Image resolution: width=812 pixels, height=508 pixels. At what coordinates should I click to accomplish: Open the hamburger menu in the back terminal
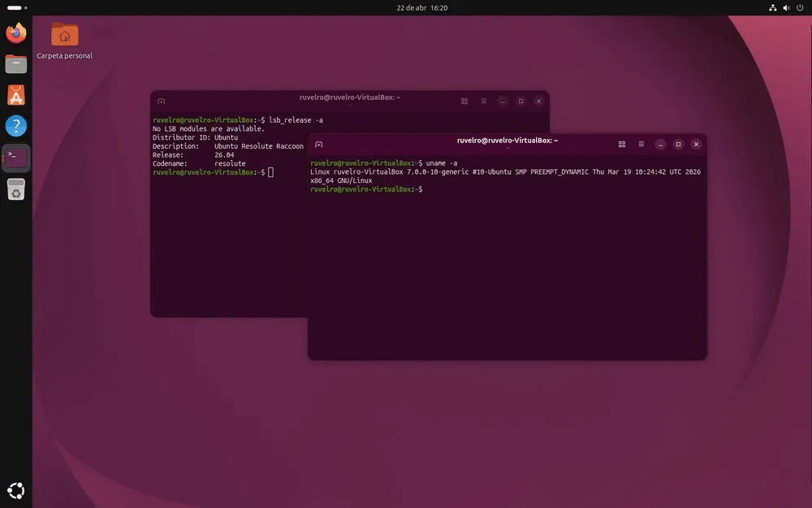click(484, 101)
